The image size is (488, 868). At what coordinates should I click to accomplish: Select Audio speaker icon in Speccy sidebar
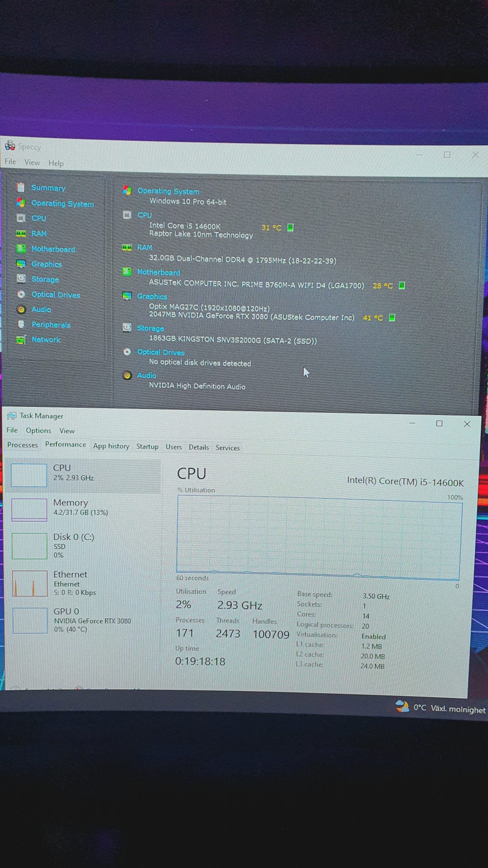pos(21,309)
